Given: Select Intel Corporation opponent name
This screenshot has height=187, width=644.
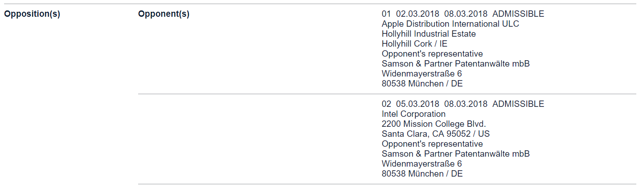Looking at the screenshot, I should coord(413,114).
